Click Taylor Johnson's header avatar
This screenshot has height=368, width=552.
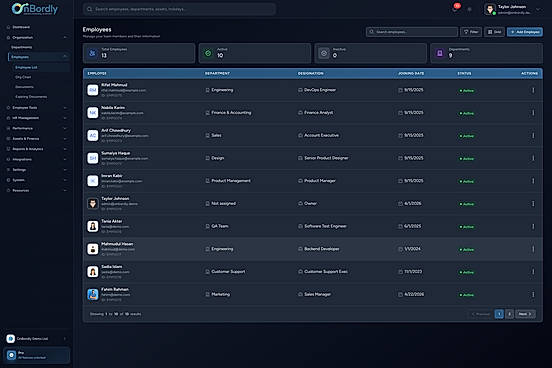coord(490,10)
